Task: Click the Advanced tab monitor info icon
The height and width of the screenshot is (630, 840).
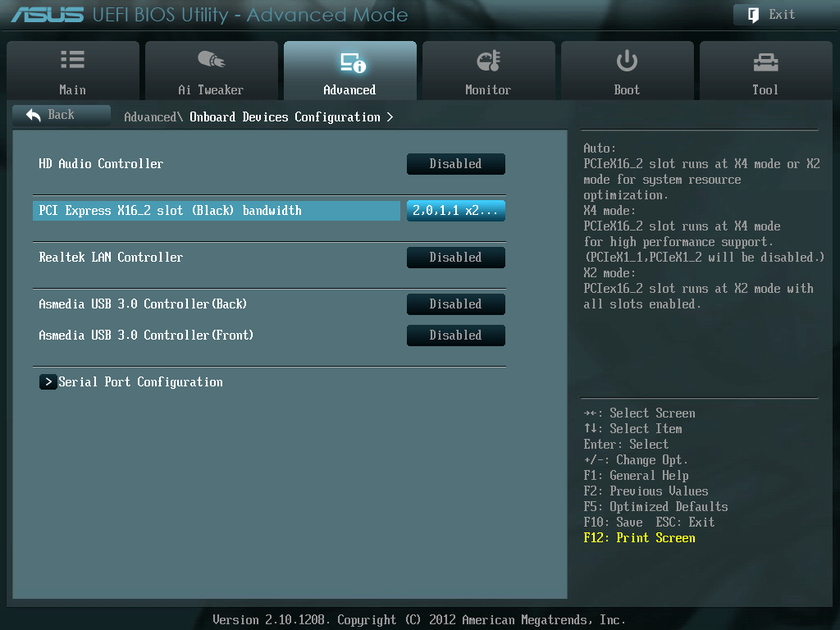Action: click(353, 62)
